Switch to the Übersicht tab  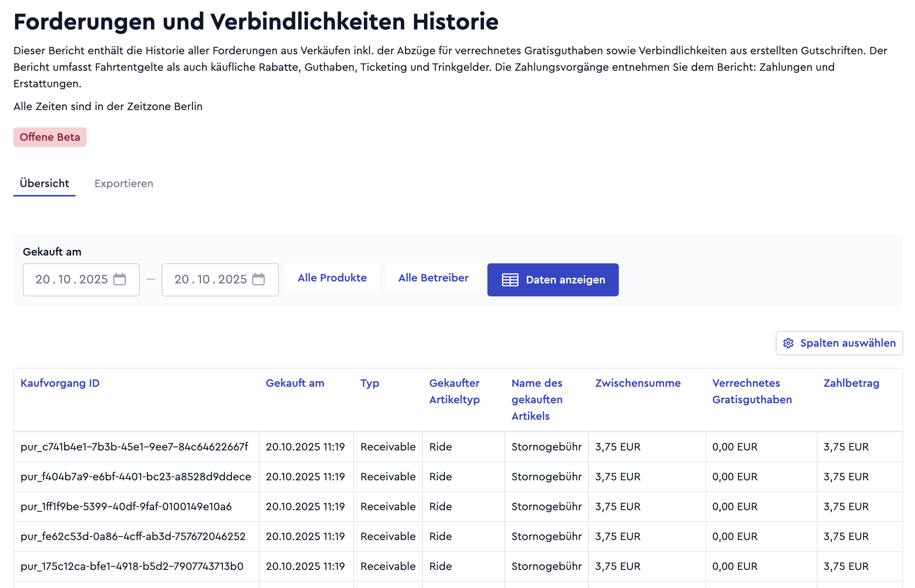(44, 184)
